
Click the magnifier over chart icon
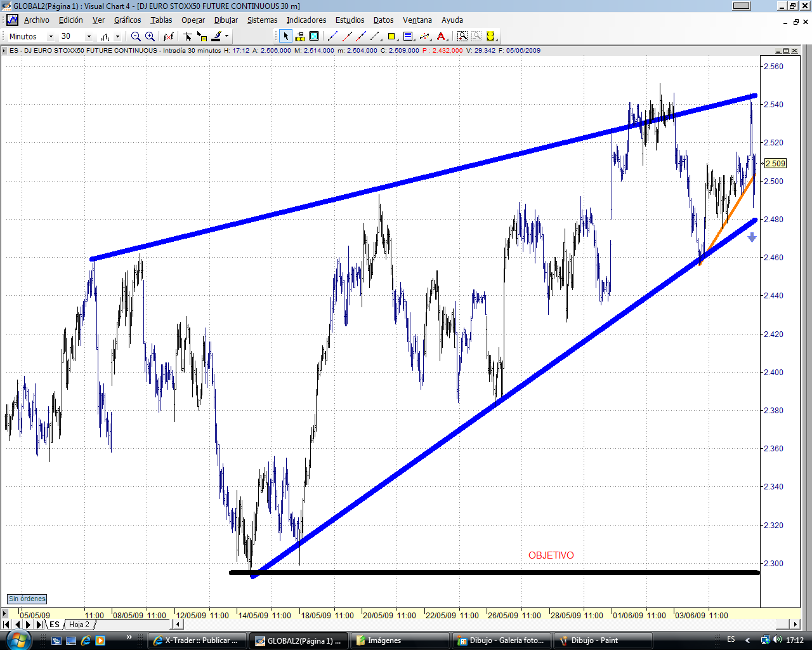(x=462, y=36)
